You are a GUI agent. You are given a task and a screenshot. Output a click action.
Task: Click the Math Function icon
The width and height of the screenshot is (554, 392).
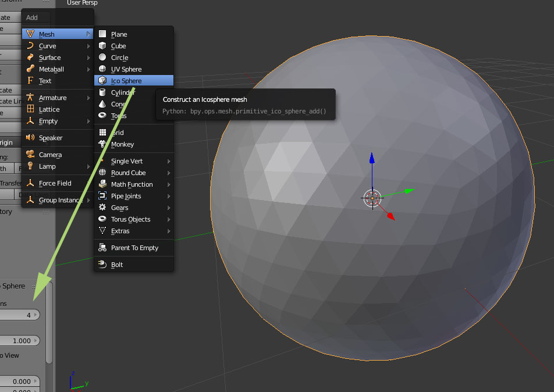[102, 184]
